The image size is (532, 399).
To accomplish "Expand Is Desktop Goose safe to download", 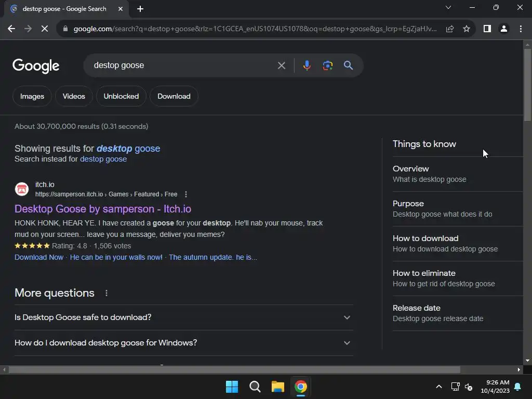I will (183, 317).
